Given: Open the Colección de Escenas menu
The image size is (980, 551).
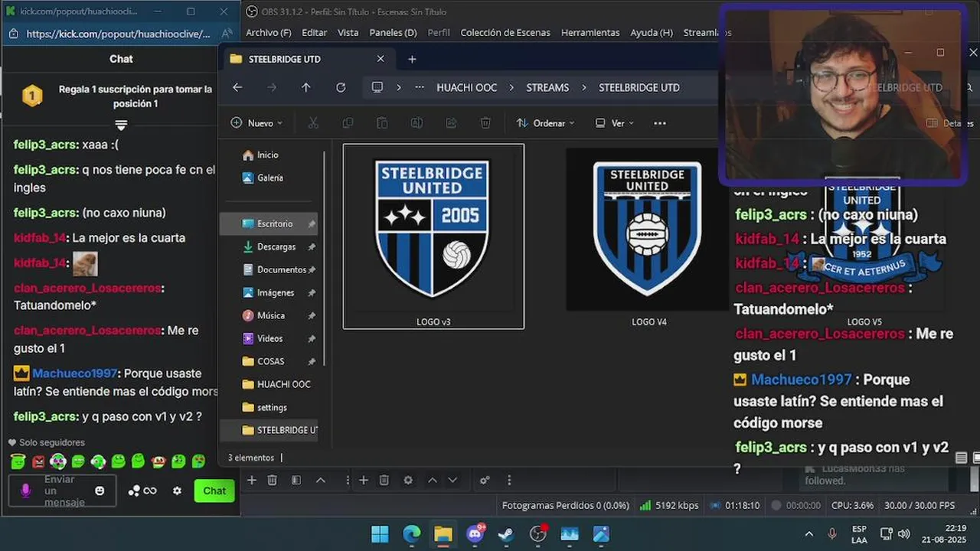Looking at the screenshot, I should 505,33.
